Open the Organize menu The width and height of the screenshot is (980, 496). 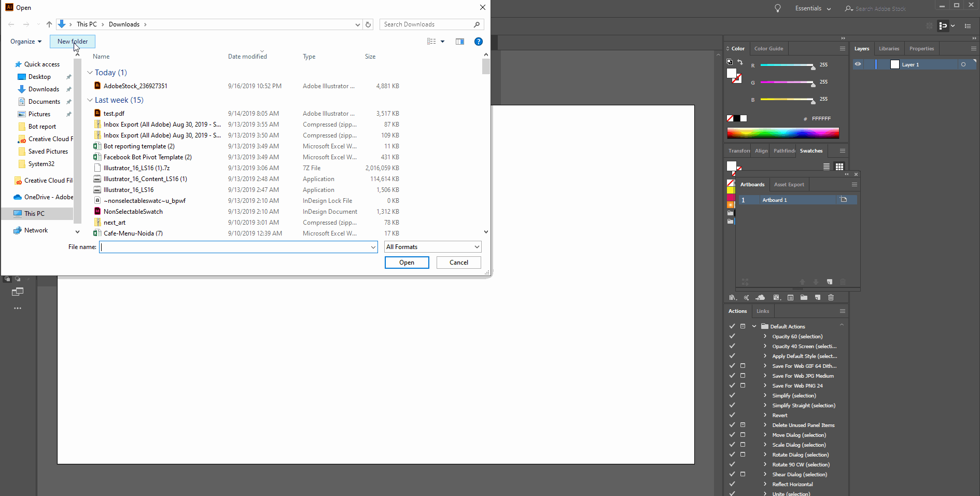coord(26,42)
